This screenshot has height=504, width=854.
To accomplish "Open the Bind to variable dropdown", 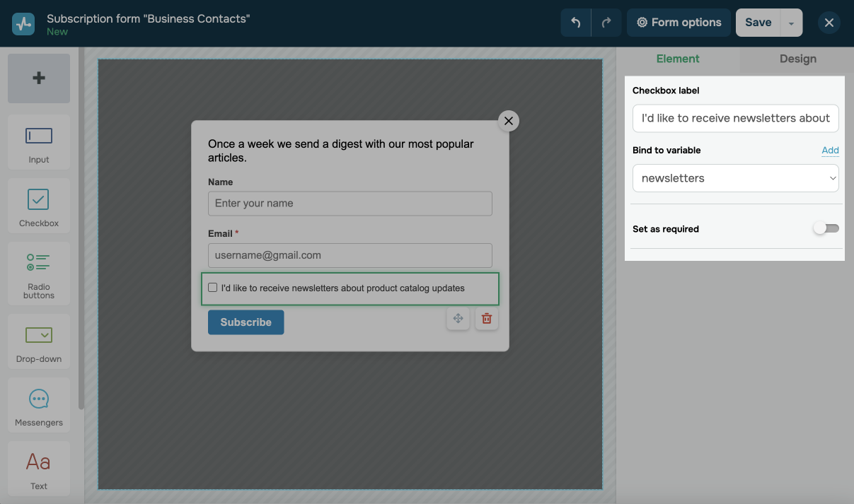I will (x=735, y=178).
